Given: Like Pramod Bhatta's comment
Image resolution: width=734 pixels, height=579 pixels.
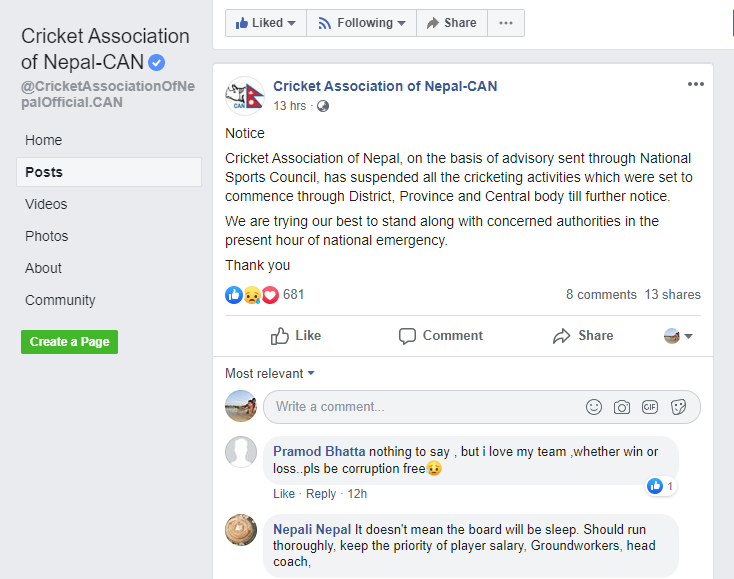Looking at the screenshot, I should [x=284, y=494].
